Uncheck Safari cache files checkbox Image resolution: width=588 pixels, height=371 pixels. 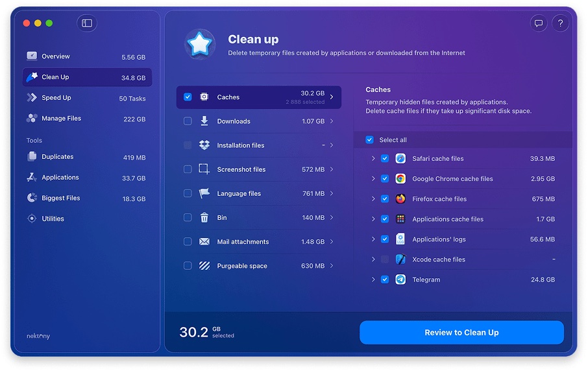coord(385,158)
